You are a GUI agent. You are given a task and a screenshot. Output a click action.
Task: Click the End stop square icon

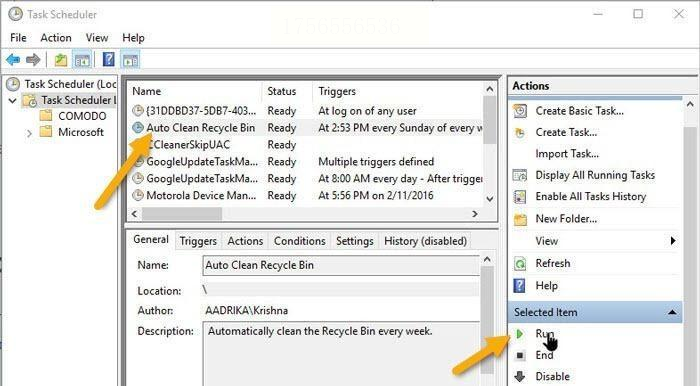(x=520, y=355)
